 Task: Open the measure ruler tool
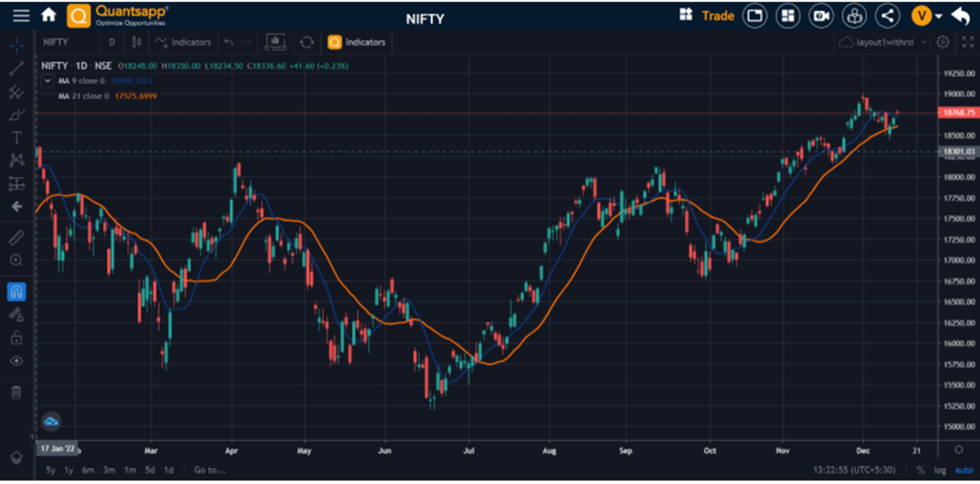17,236
